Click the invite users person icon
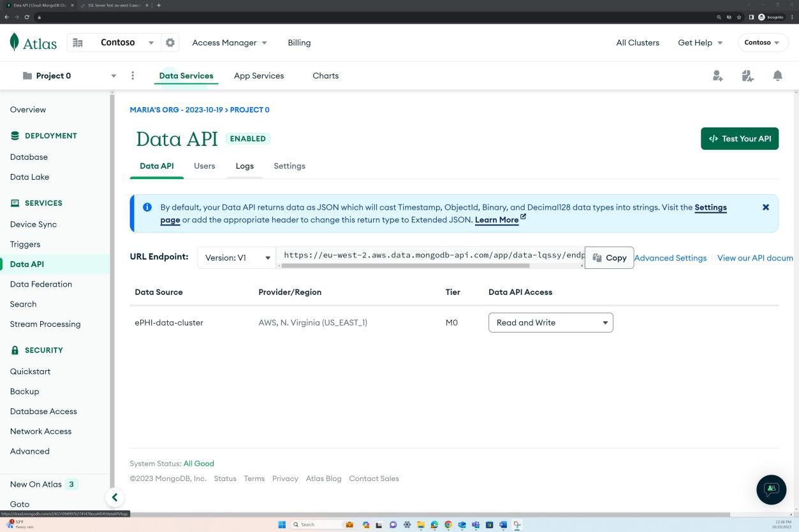This screenshot has width=799, height=532. 717,75
